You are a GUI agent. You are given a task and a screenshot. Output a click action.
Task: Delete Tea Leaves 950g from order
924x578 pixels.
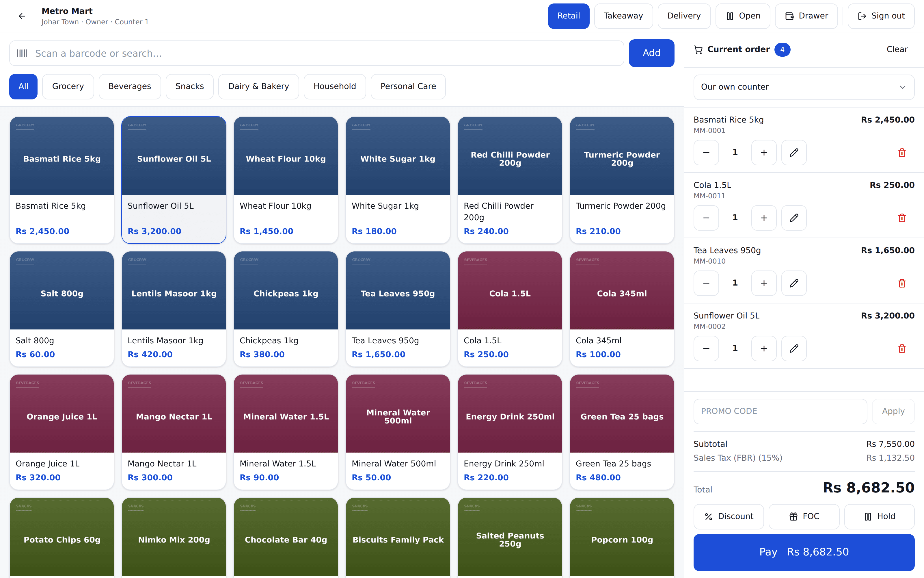(902, 283)
